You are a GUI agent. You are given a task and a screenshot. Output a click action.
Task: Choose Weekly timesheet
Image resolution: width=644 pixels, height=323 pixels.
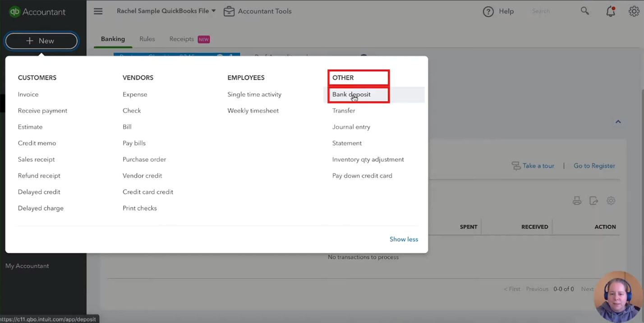tap(253, 111)
